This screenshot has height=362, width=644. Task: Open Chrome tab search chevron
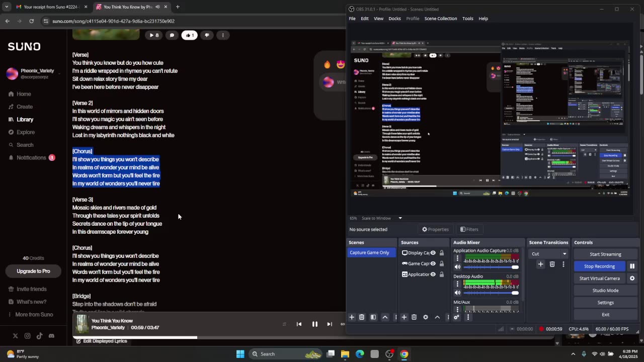[x=7, y=7]
